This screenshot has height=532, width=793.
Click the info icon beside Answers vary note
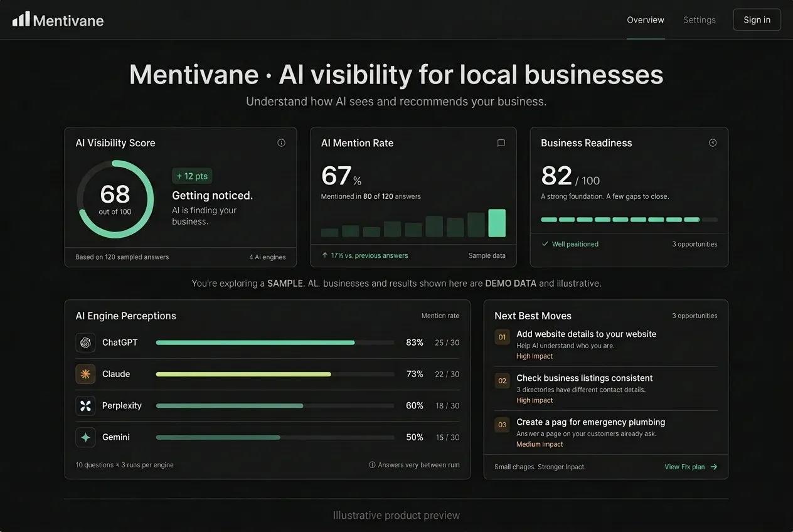pyautogui.click(x=372, y=465)
